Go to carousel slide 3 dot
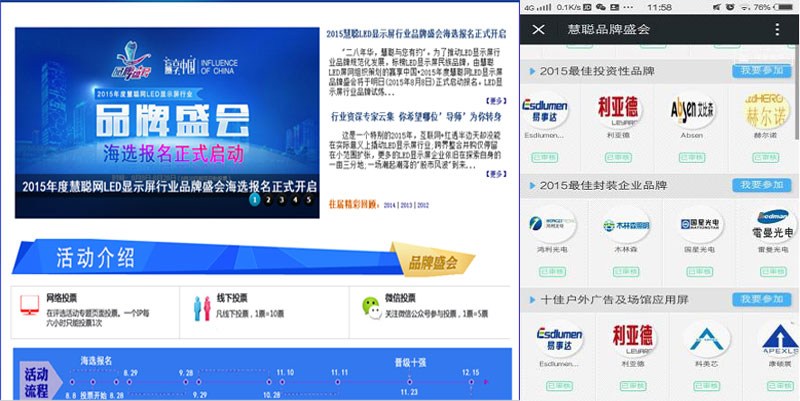The width and height of the screenshot is (800, 401). pos(282,200)
